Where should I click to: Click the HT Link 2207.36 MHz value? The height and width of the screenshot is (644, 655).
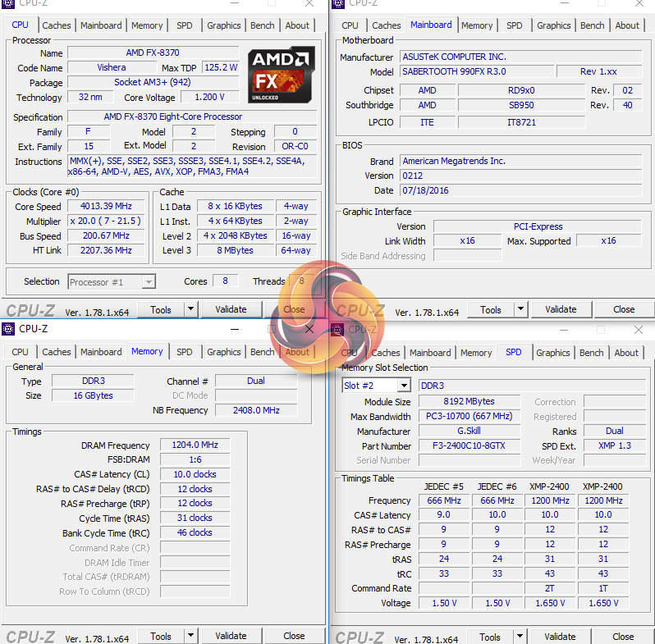coord(106,250)
